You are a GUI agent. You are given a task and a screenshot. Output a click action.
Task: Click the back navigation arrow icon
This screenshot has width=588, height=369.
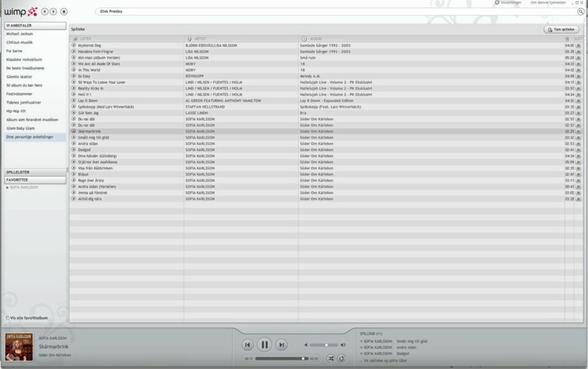click(x=45, y=12)
